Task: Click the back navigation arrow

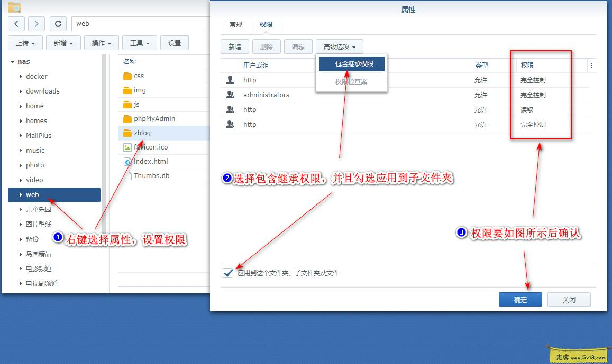Action: click(x=16, y=23)
